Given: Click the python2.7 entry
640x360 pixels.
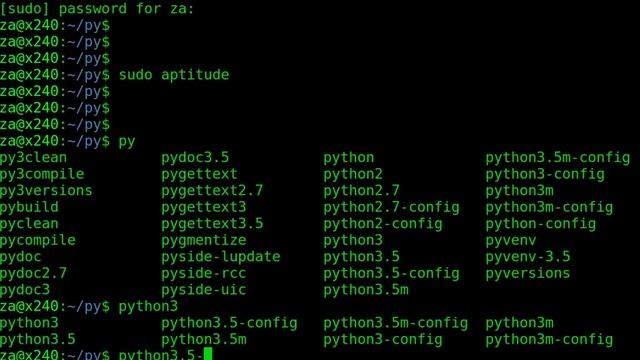Looking at the screenshot, I should pos(362,191).
